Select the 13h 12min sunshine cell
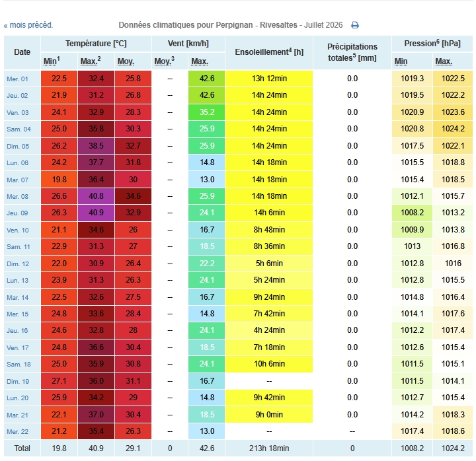476x461 pixels. pyautogui.click(x=269, y=79)
